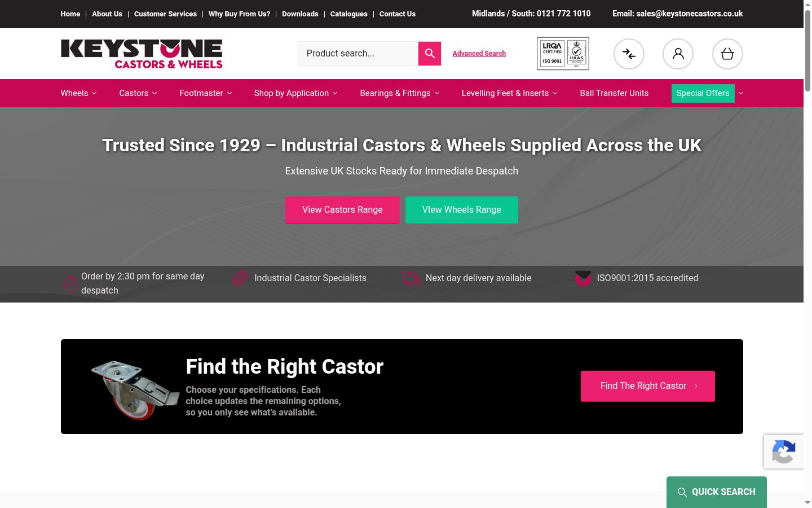This screenshot has width=812, height=508.
Task: Click the reCAPTCHA badge
Action: click(x=784, y=452)
